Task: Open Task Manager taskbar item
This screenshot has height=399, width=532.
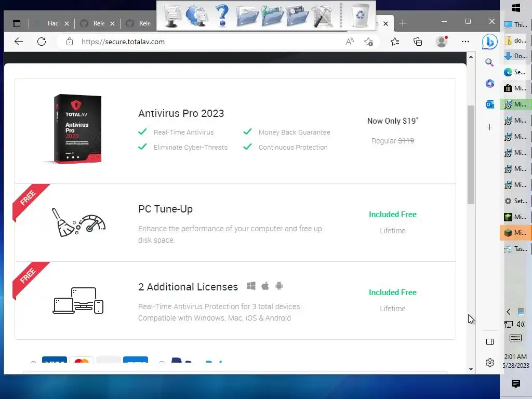Action: point(516,249)
